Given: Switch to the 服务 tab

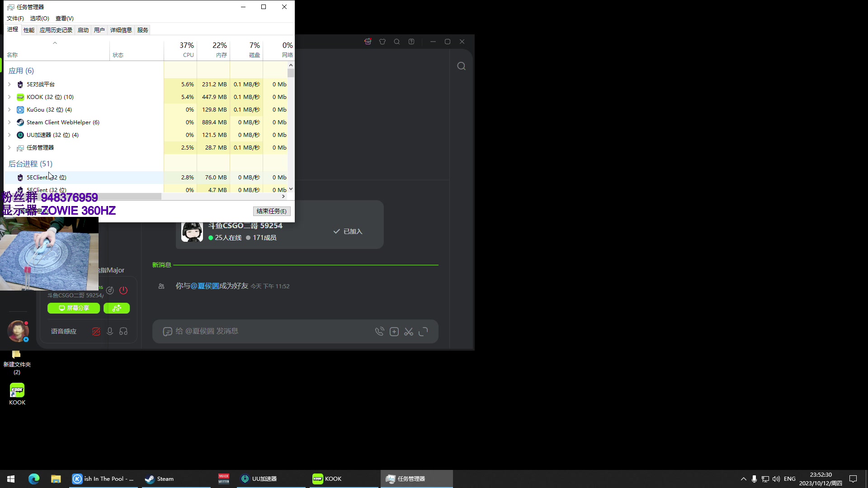Looking at the screenshot, I should coord(143,30).
